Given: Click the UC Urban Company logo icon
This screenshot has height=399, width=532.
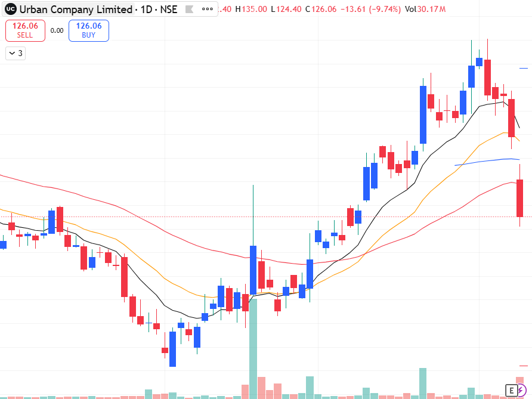Looking at the screenshot, I should tap(11, 9).
